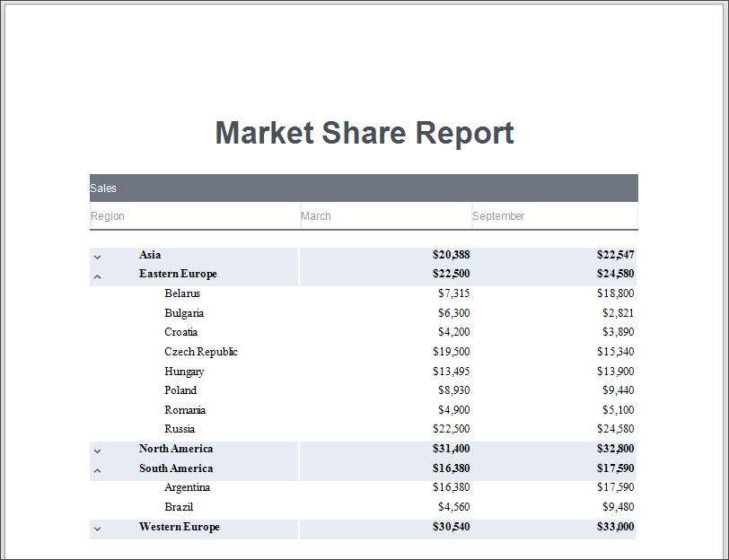Click the downward chevron beside Western Europe
This screenshot has height=560, width=729.
[97, 529]
